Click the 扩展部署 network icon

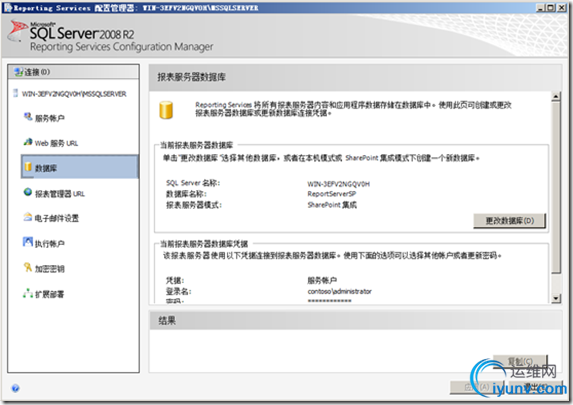click(x=28, y=293)
